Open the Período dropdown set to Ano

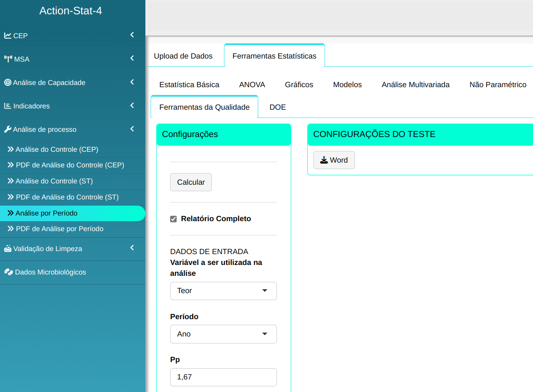tap(223, 334)
